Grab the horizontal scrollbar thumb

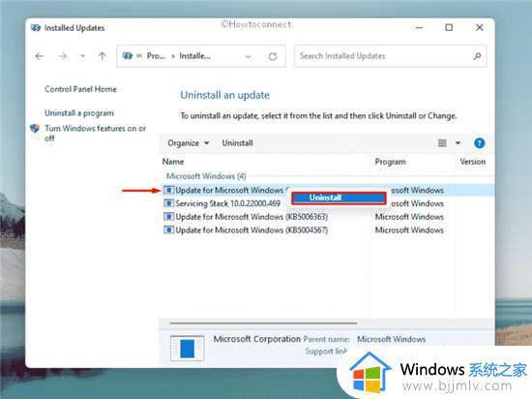tap(263, 323)
